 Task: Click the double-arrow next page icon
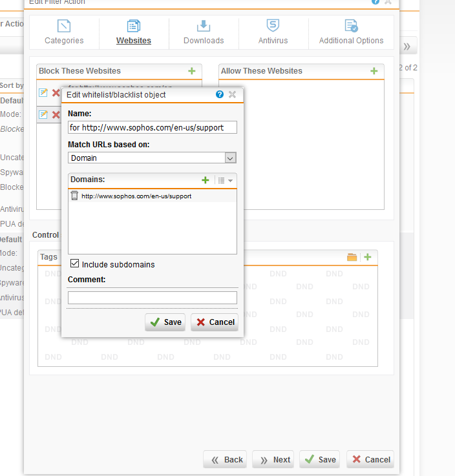407,47
